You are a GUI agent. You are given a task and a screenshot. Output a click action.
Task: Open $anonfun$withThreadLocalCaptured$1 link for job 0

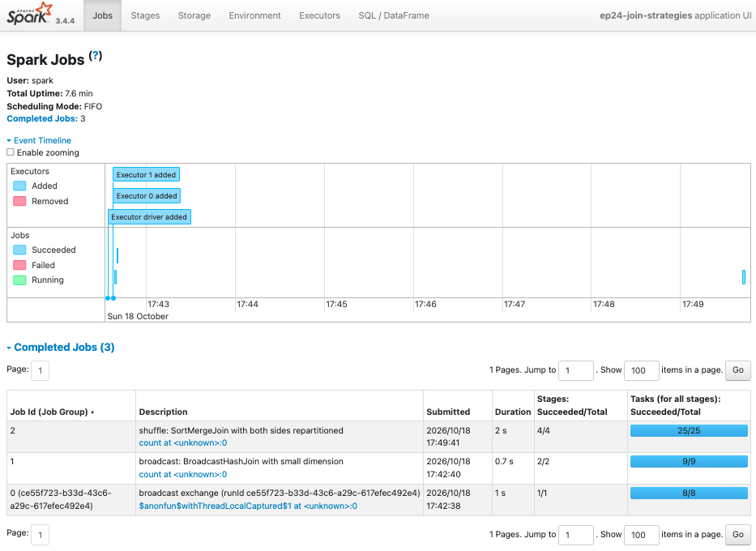point(248,506)
